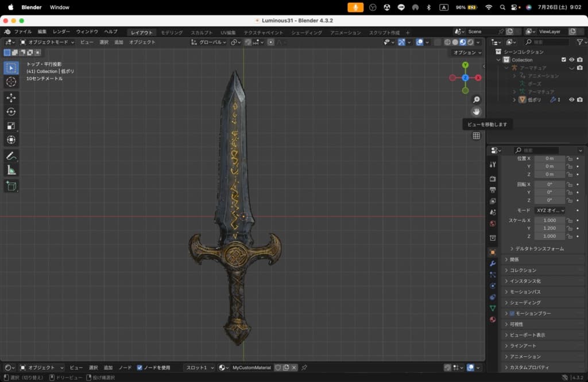Select the Annotate tool
This screenshot has width=588, height=382.
11,156
